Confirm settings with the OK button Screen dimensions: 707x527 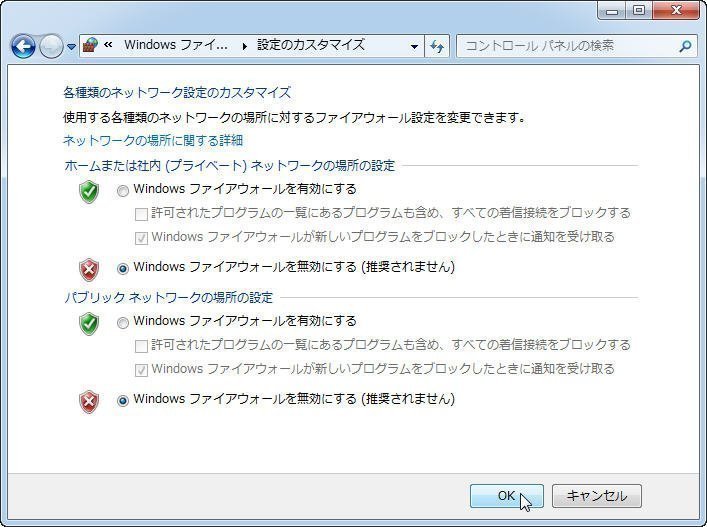[x=507, y=496]
